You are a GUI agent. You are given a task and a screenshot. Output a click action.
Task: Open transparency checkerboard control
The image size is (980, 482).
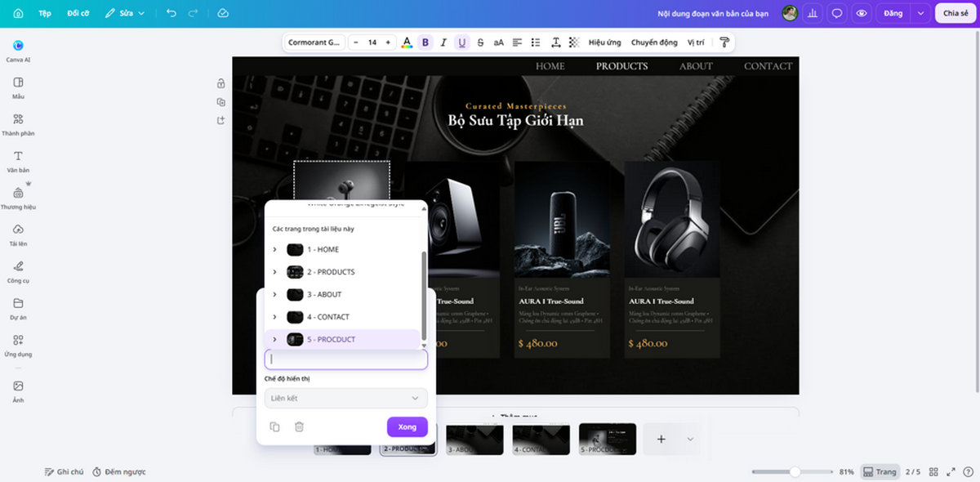pyautogui.click(x=574, y=42)
